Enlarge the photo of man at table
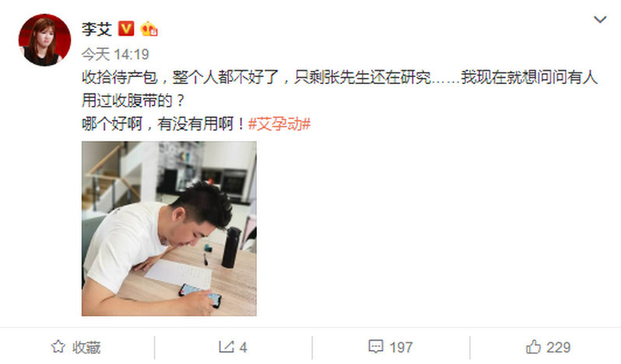This screenshot has height=364, width=621. pos(169,229)
